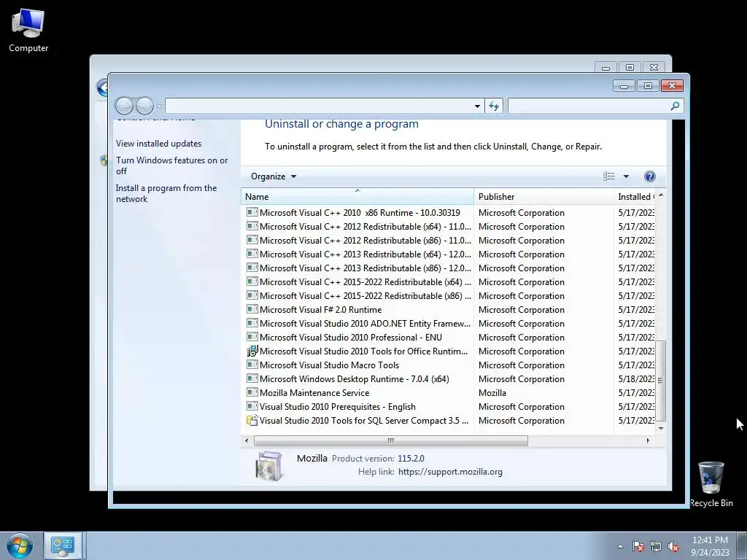This screenshot has height=560, width=747.
Task: Sort by the Installed On column header
Action: [x=635, y=197]
